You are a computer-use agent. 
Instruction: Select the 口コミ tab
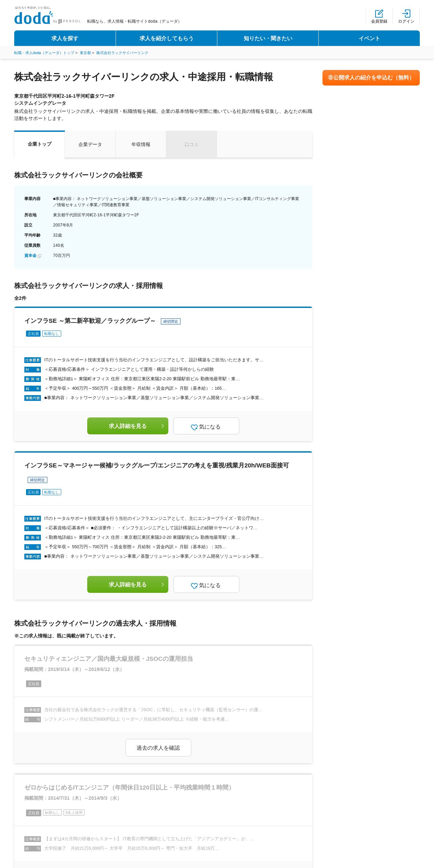tap(192, 144)
